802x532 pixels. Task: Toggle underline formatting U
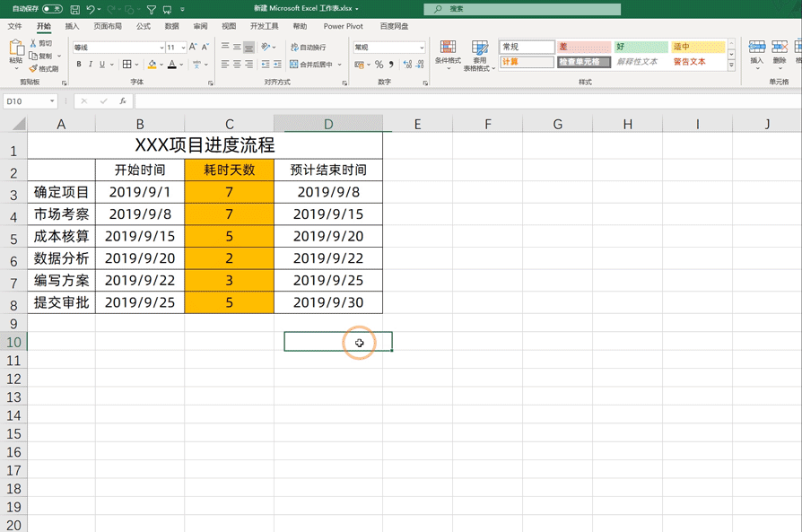coord(102,64)
